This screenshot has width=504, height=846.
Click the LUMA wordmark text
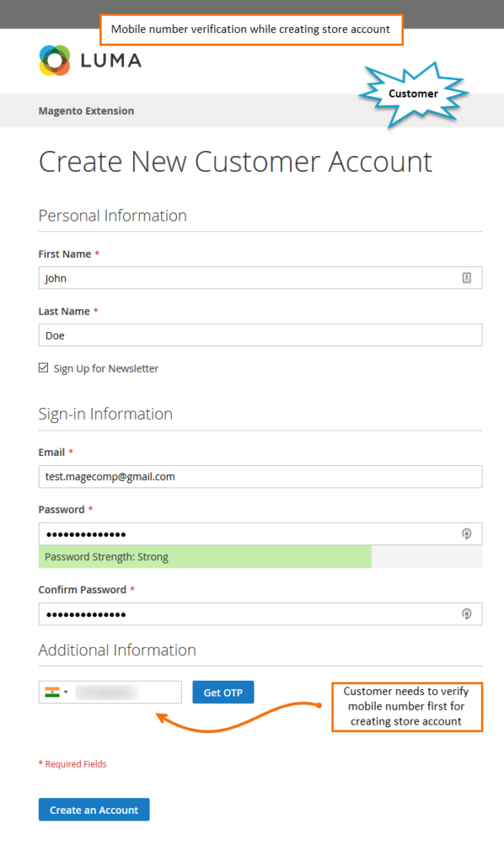[112, 60]
